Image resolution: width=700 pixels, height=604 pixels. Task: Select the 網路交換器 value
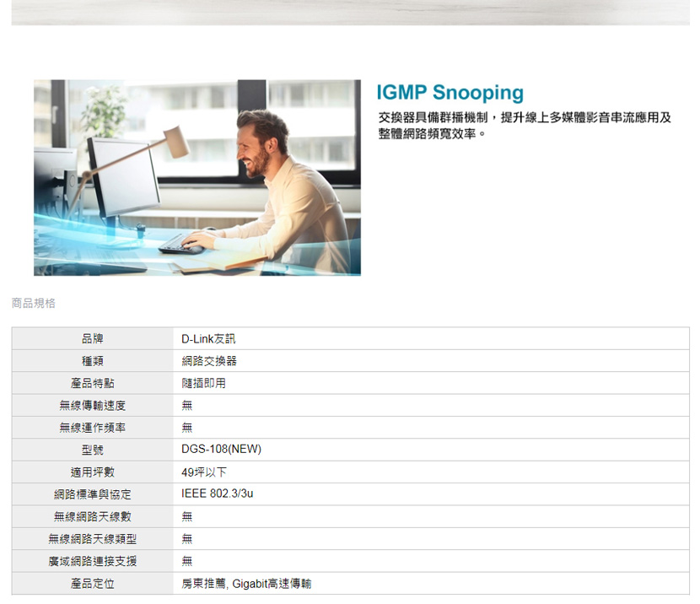(209, 361)
